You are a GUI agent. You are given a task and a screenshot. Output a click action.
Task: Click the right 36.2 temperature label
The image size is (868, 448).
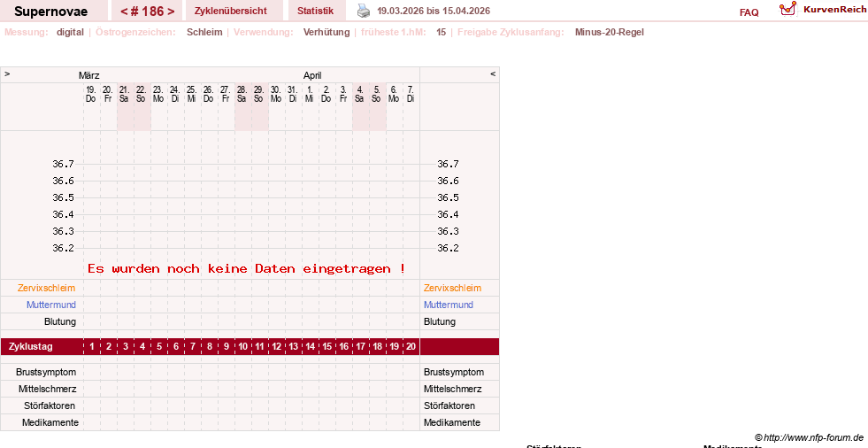448,248
